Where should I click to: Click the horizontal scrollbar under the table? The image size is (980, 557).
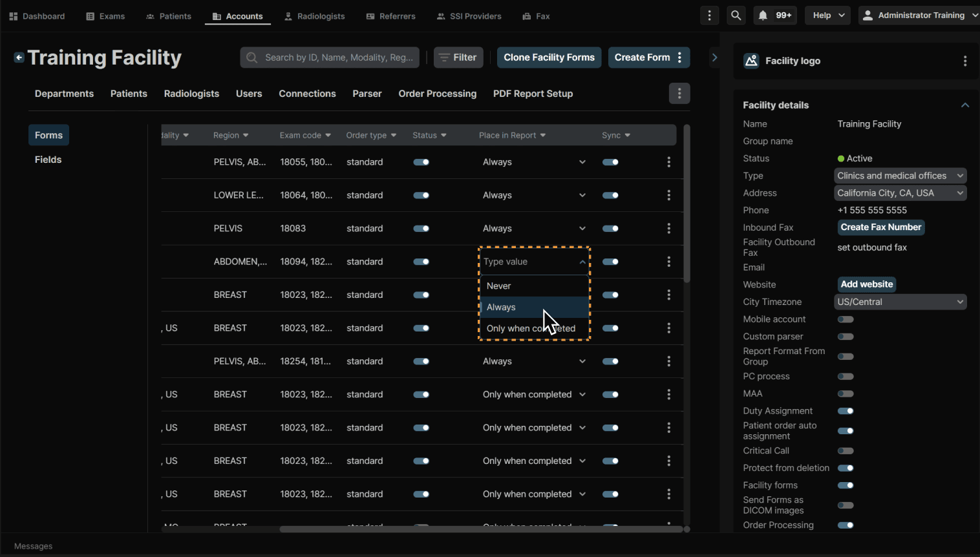[480, 529]
